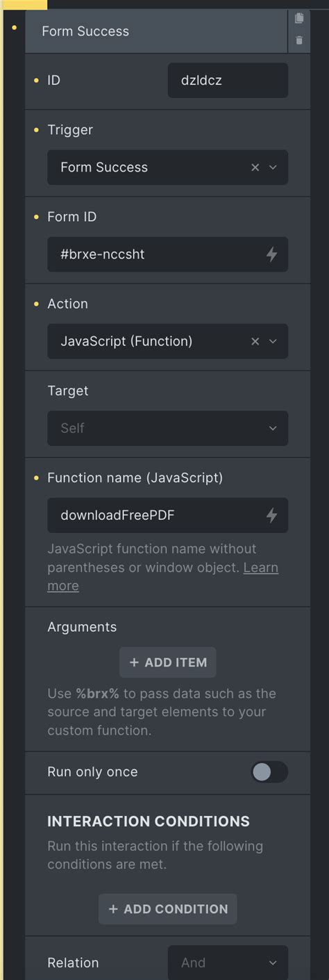Edit the Form ID input field
This screenshot has width=329, height=980.
[x=167, y=254]
